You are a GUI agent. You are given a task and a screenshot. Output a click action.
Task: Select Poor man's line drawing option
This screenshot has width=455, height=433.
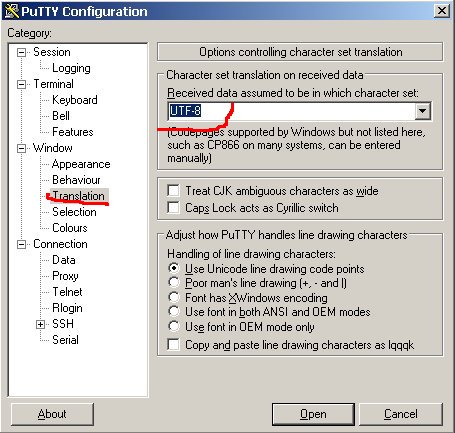pos(174,282)
